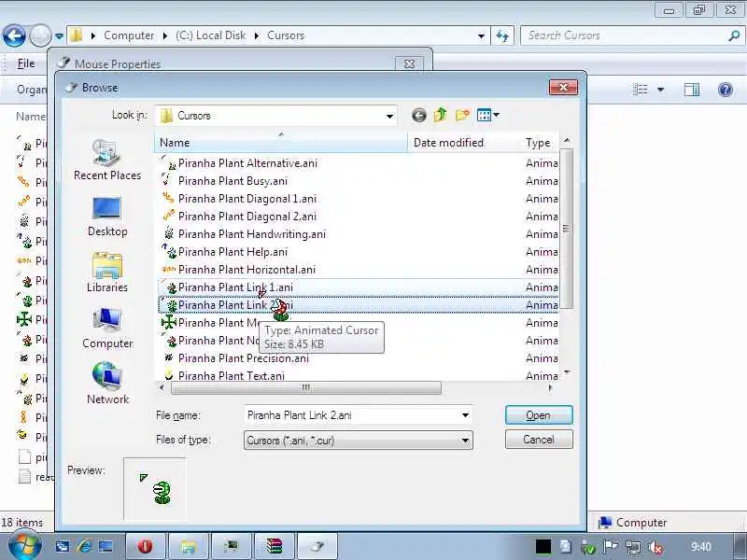Click the cursor preview thumbnail
This screenshot has height=560, width=747.
(x=154, y=489)
